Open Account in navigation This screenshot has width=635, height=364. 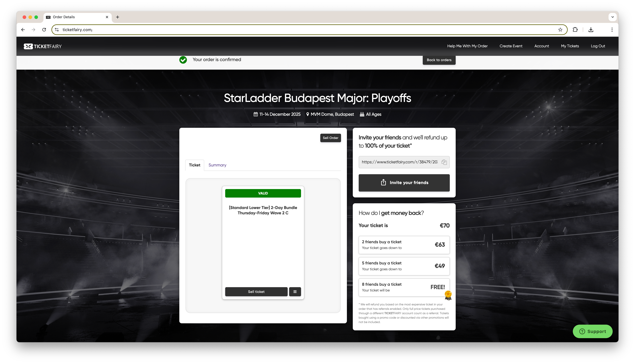(x=542, y=46)
